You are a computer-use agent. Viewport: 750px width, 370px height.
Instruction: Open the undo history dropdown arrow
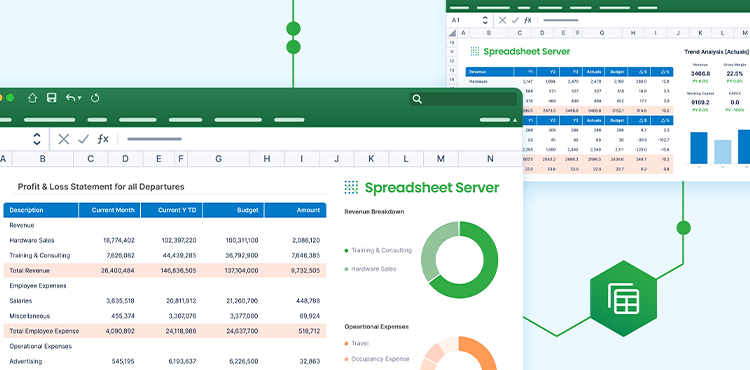pos(79,98)
